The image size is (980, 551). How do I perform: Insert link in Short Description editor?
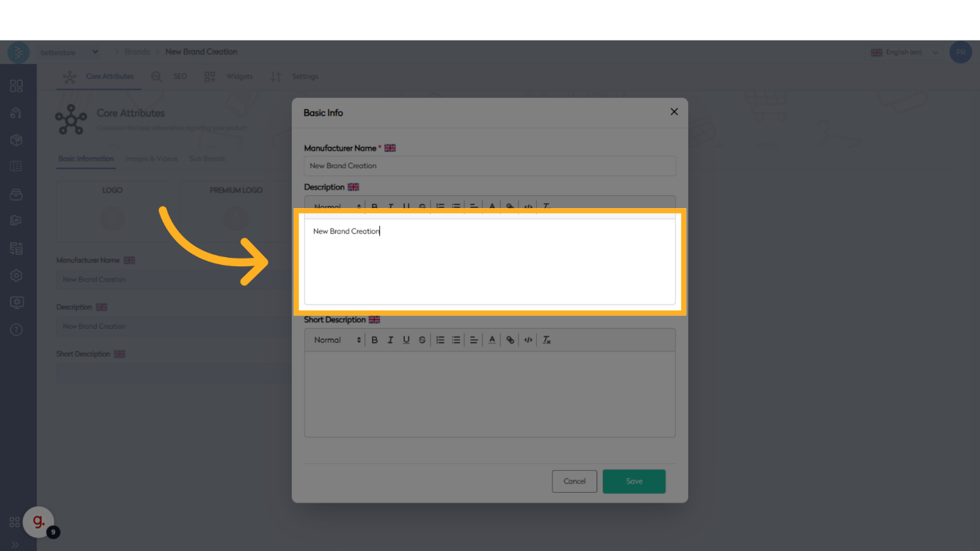[x=510, y=340]
